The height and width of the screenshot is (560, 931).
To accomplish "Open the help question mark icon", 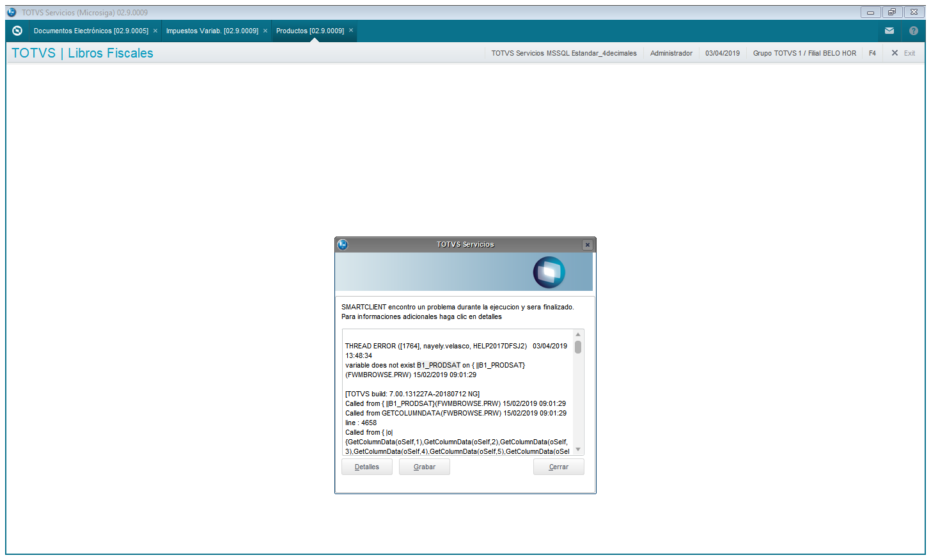I will (913, 31).
